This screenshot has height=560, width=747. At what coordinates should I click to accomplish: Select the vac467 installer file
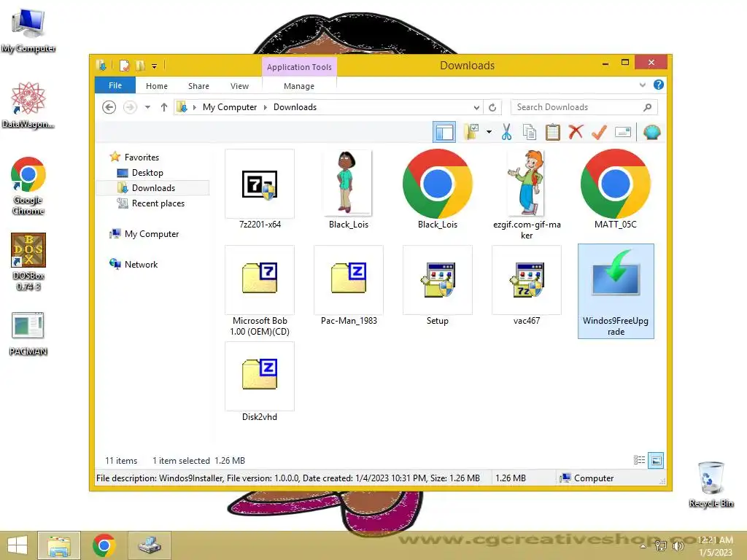[x=527, y=286]
